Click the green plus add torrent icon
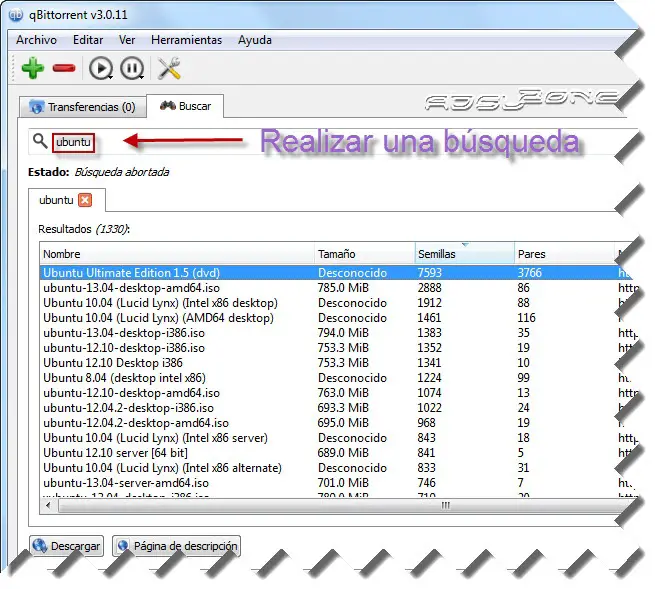Viewport: 655px width, 589px height. click(33, 68)
